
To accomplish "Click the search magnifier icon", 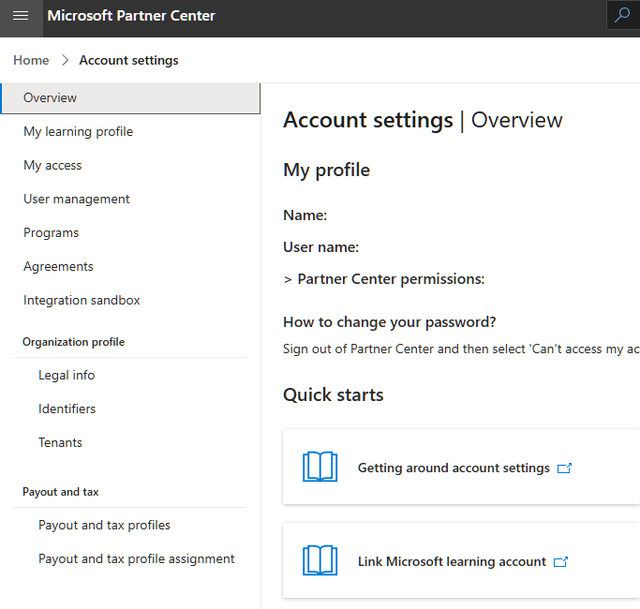I will click(x=622, y=15).
